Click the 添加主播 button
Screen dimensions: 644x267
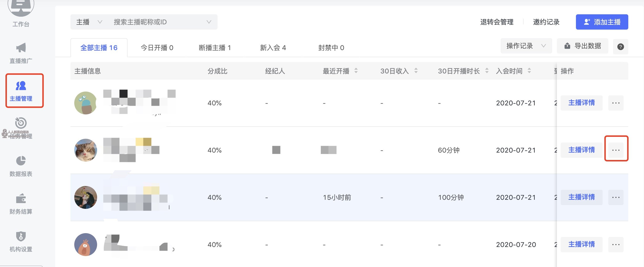tap(602, 22)
